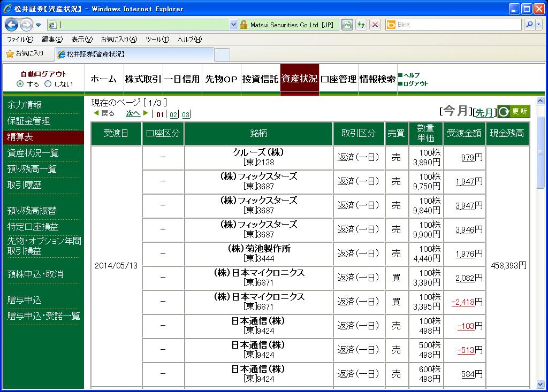Open 取引履歴 in the left sidebar
Image resolution: width=548 pixels, height=392 pixels.
(x=25, y=185)
